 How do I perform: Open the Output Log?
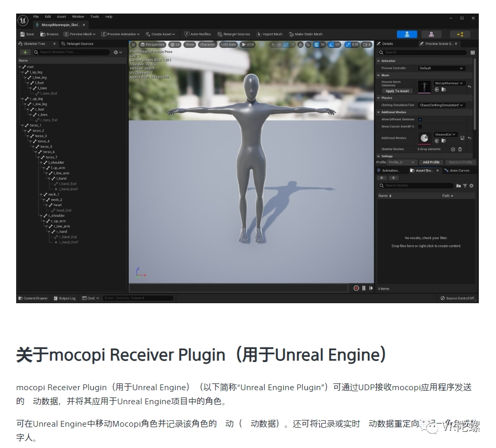pyautogui.click(x=65, y=298)
